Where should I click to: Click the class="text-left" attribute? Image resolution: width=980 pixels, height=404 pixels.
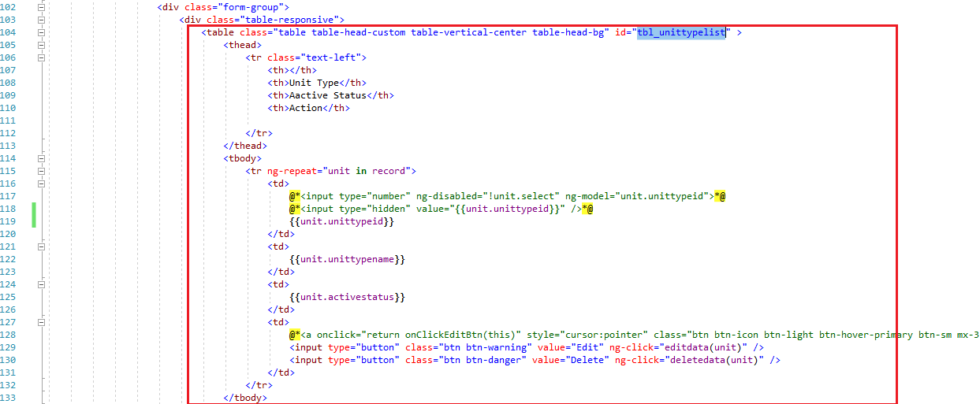click(314, 57)
